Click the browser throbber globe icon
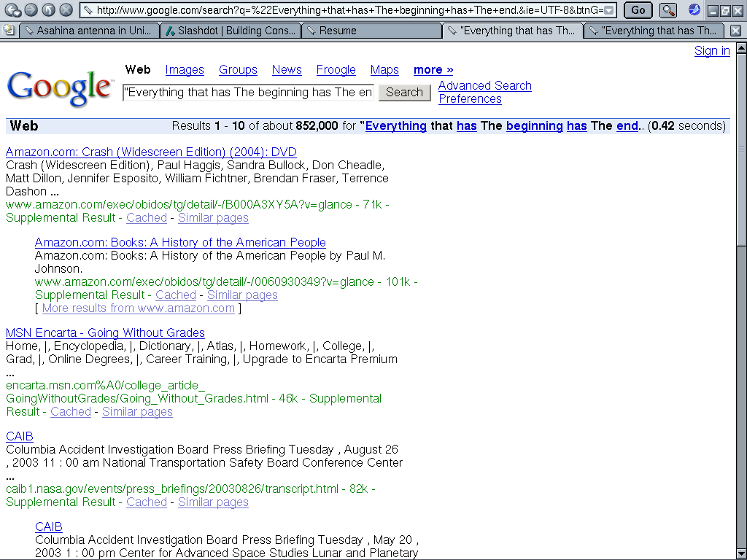Screen dimensions: 747x560 pos(694,9)
